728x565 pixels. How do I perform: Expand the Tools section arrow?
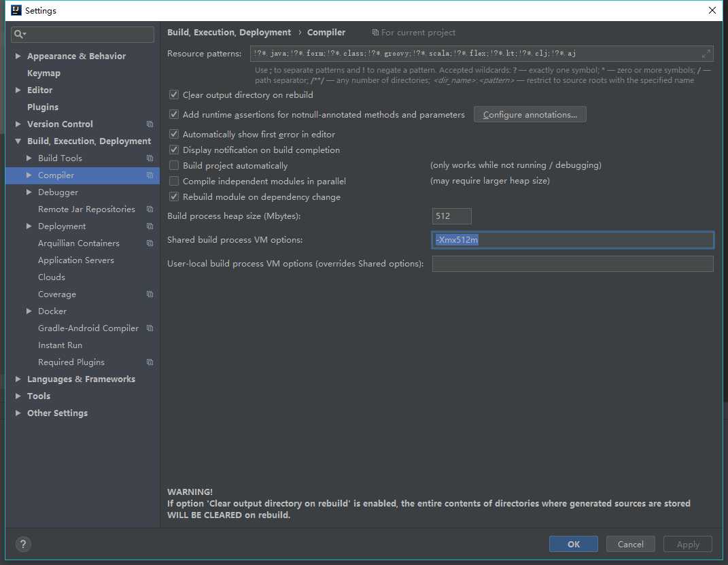point(18,396)
